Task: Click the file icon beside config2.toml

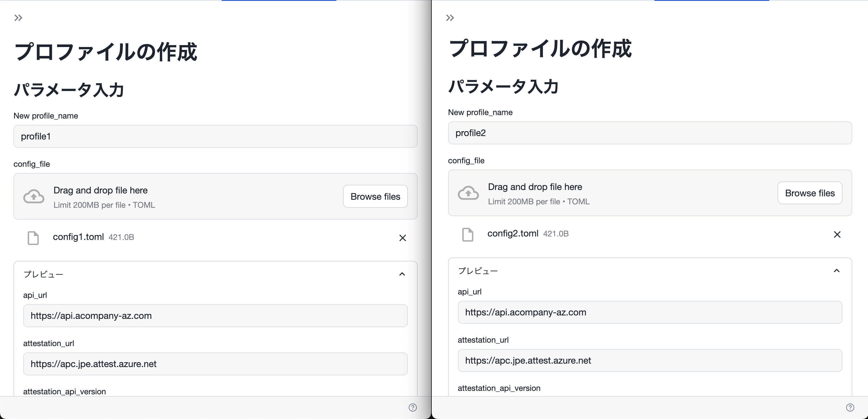Action: point(467,234)
